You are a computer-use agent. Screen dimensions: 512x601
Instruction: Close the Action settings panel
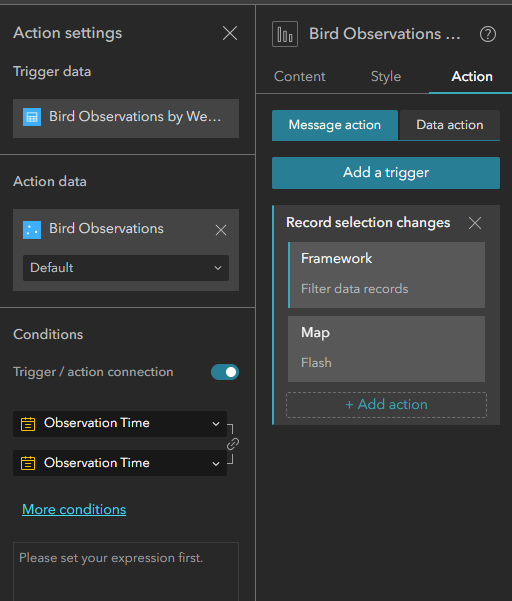coord(230,33)
